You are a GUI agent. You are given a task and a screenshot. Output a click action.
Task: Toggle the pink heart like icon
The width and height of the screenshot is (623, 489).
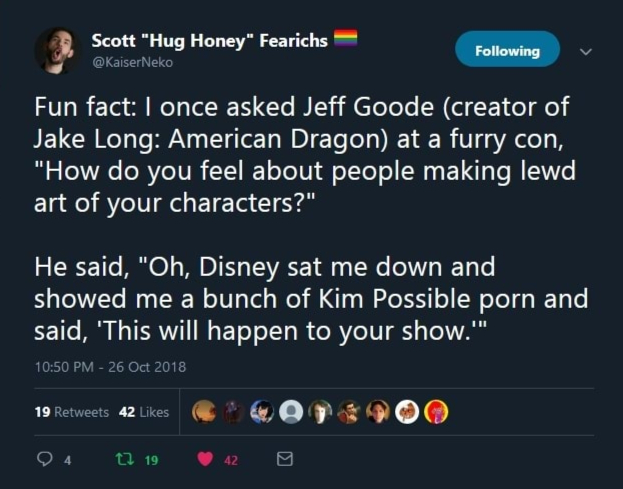tap(207, 461)
